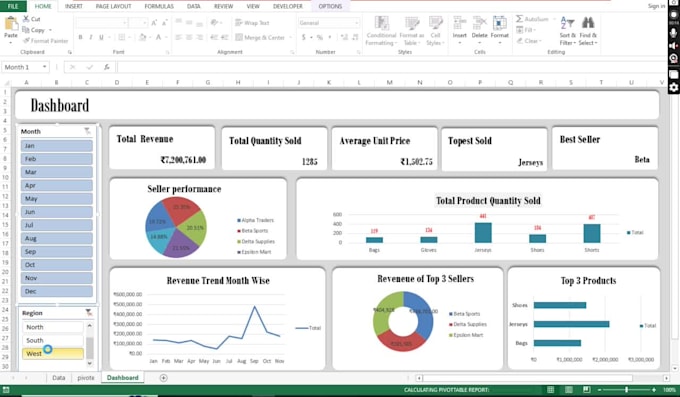680x397 pixels.
Task: Switch to the PAGE LAYOUT ribbon tab
Action: (x=113, y=6)
